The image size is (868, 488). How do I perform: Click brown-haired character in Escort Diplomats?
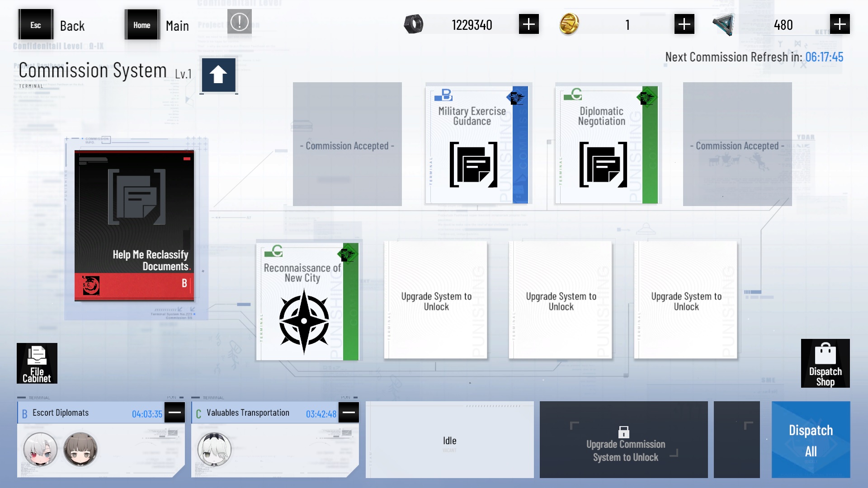(x=80, y=449)
